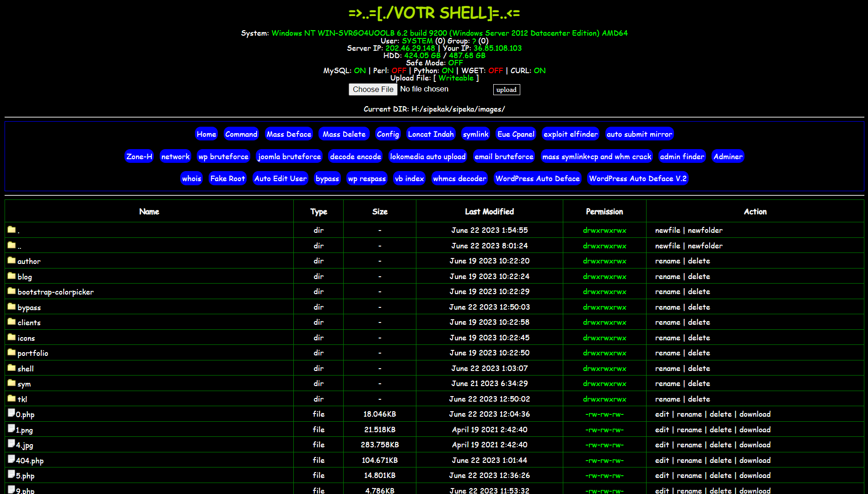Click the folder icon next to portfolio
This screenshot has height=494, width=868.
click(11, 352)
